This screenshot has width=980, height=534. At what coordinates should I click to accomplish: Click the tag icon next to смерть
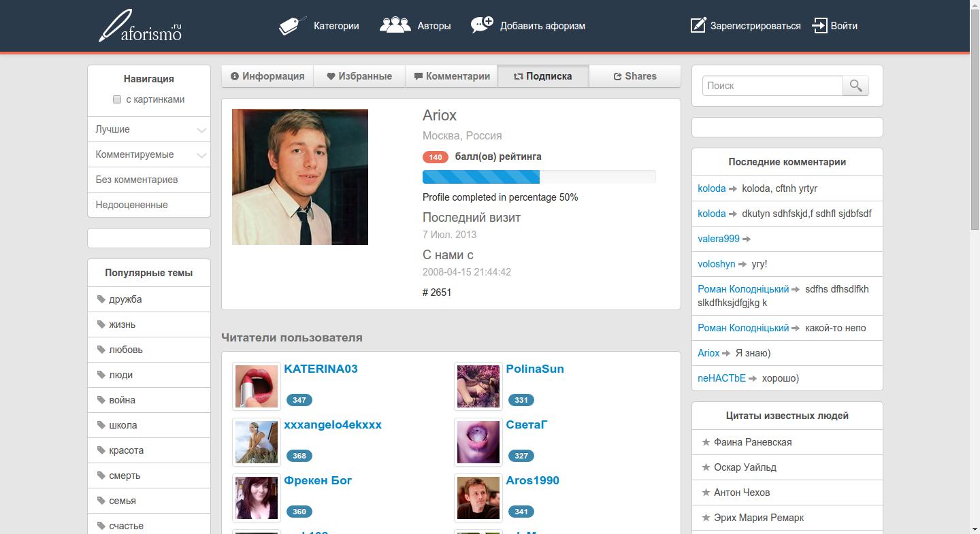(101, 475)
